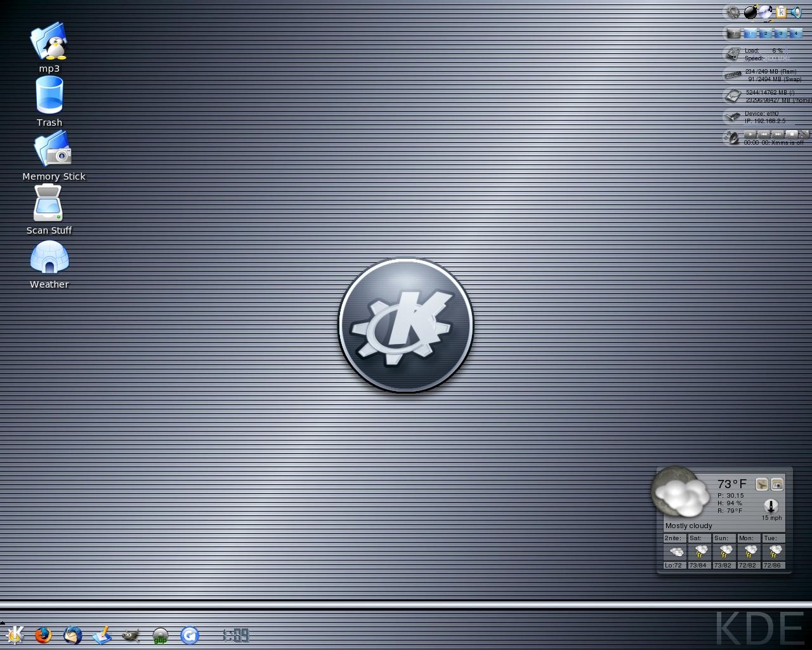Click the panel clock showing 1:09
This screenshot has height=650, width=812.
pos(236,635)
